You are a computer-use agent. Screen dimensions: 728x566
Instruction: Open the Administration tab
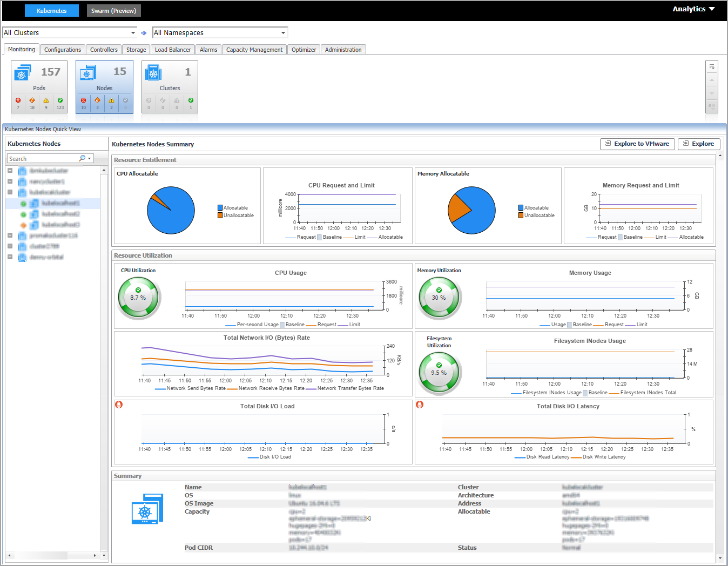[343, 50]
